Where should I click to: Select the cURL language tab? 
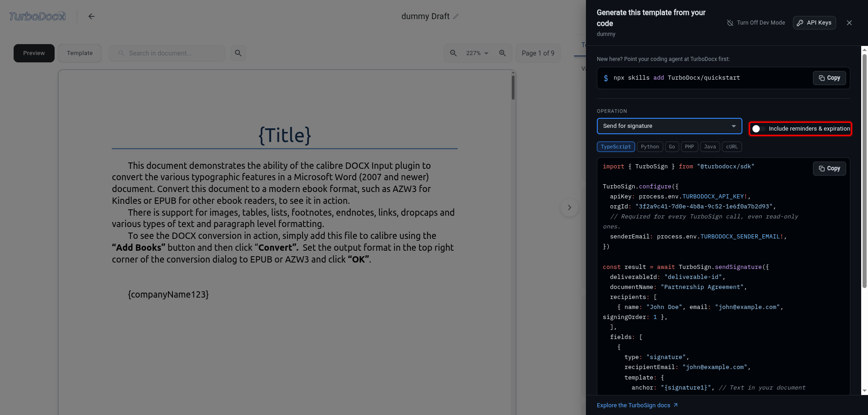(x=732, y=147)
